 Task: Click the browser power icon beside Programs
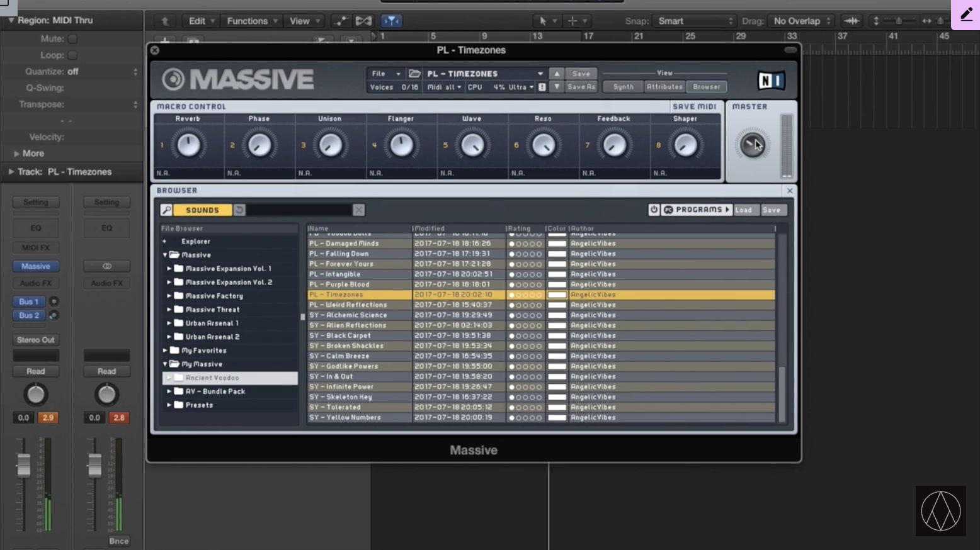click(654, 210)
